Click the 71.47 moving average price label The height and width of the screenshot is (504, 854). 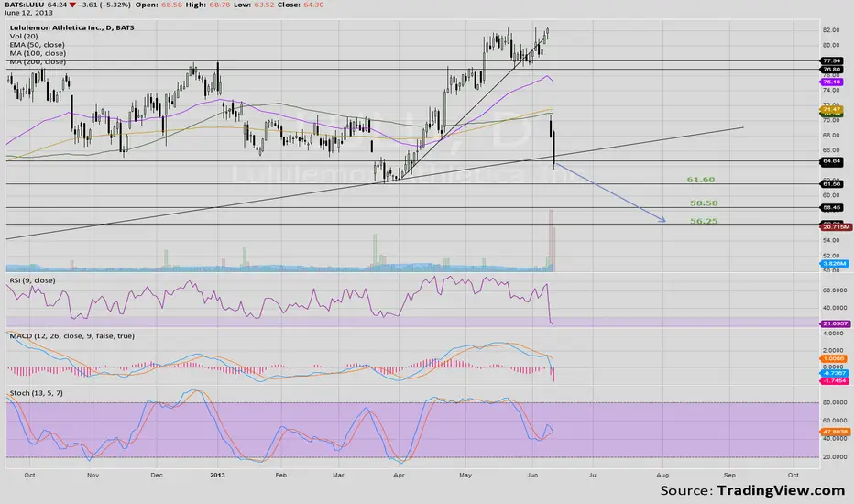tap(832, 110)
